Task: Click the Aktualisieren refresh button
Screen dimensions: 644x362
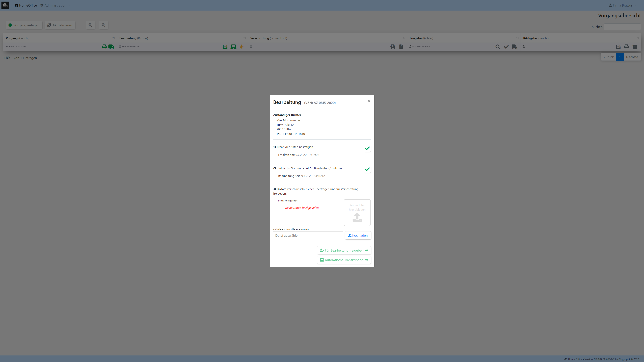Action: point(60,25)
